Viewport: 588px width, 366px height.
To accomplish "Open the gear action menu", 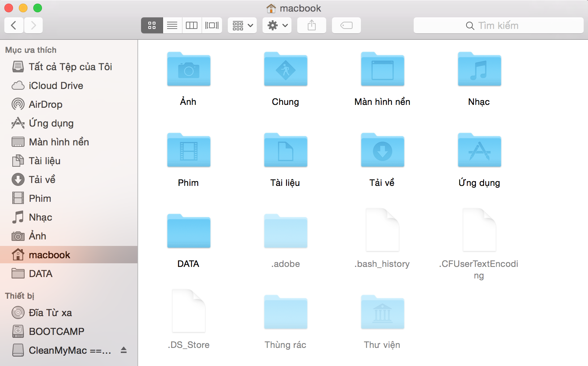I will [x=277, y=25].
